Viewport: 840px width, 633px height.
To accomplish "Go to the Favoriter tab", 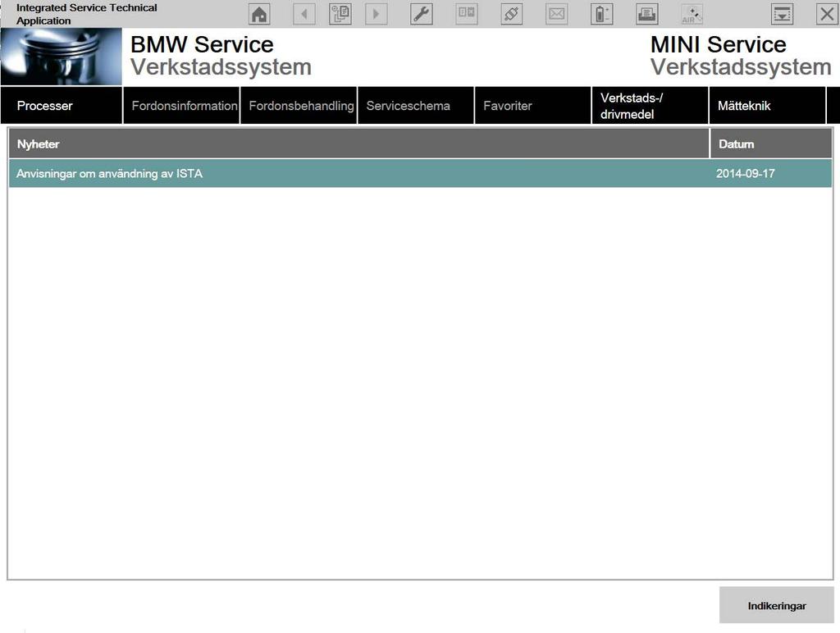I will tap(533, 106).
